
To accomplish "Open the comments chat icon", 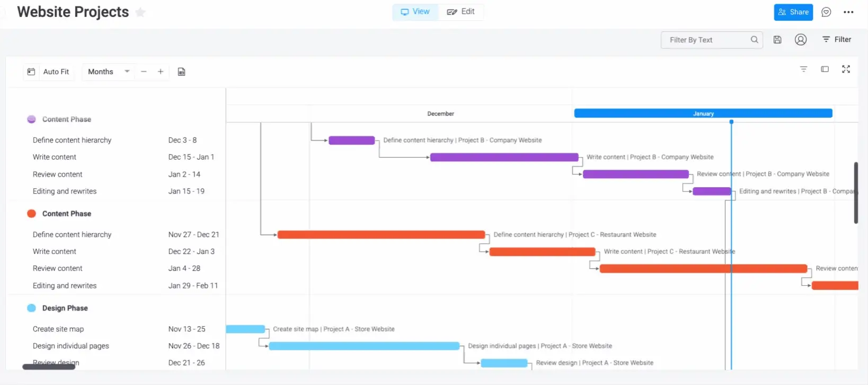I will click(826, 12).
